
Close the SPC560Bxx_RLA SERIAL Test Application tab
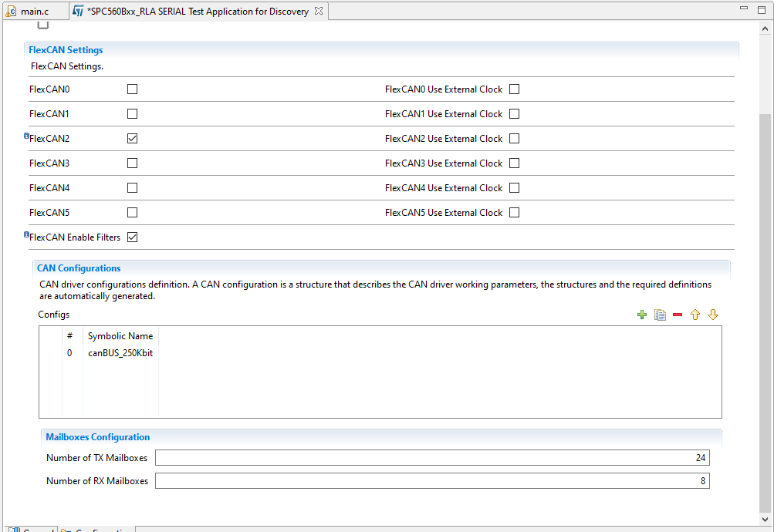[319, 12]
